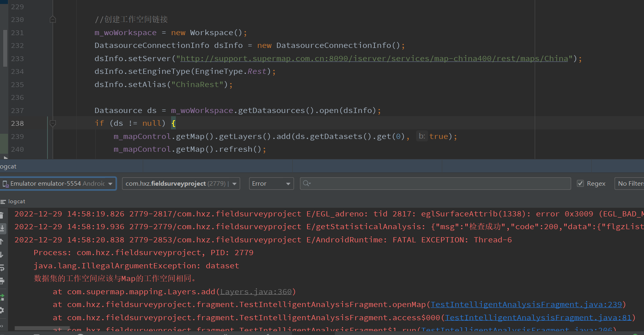The width and height of the screenshot is (644, 335).
Task: Click the //创建工作空间链接 comment
Action: click(x=131, y=19)
